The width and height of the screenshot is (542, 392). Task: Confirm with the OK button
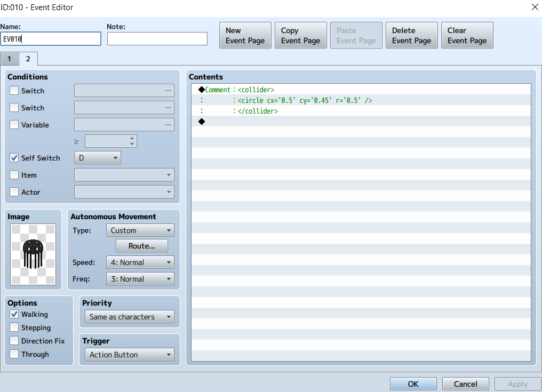tap(413, 384)
